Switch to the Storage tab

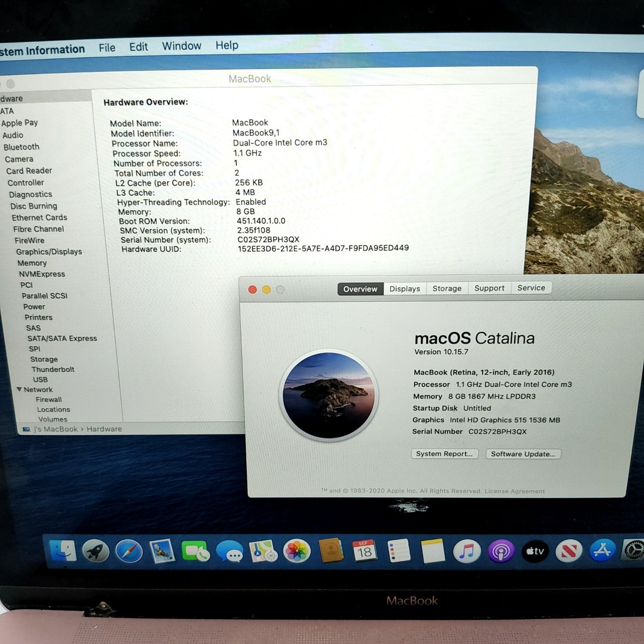click(447, 288)
